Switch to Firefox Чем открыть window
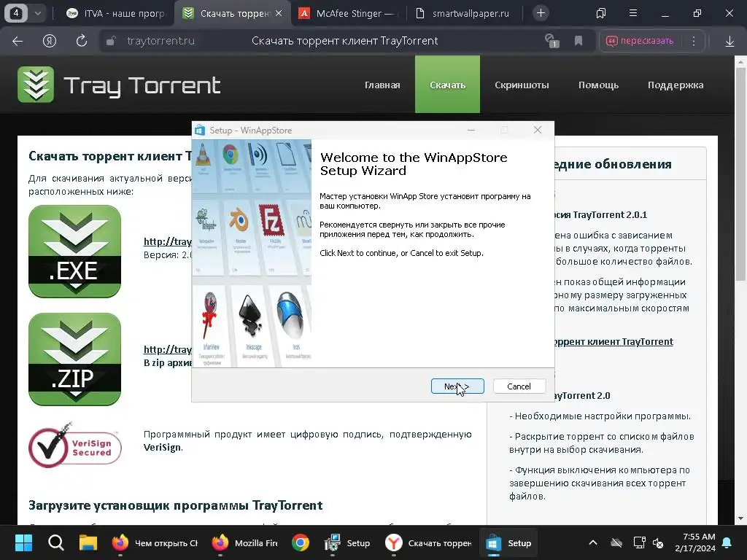This screenshot has height=560, width=747. coord(155,542)
